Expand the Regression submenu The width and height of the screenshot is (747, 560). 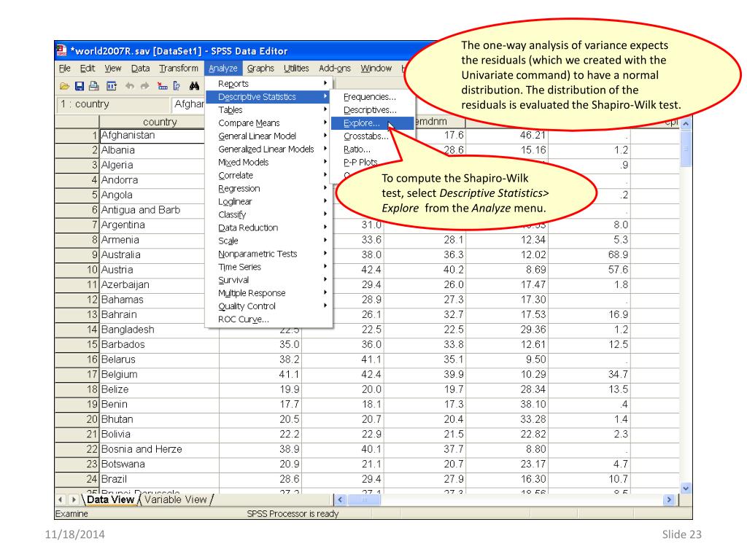268,189
